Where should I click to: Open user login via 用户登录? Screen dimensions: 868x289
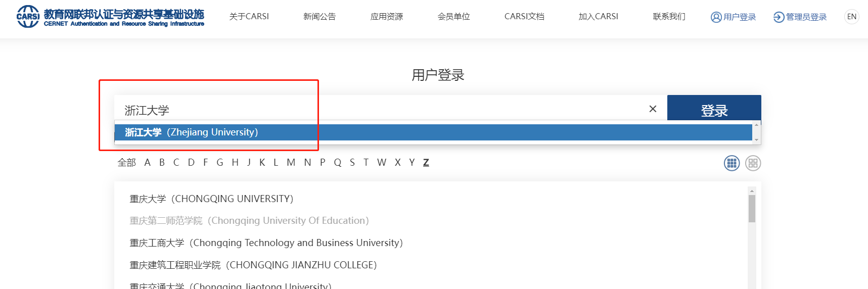coord(733,17)
